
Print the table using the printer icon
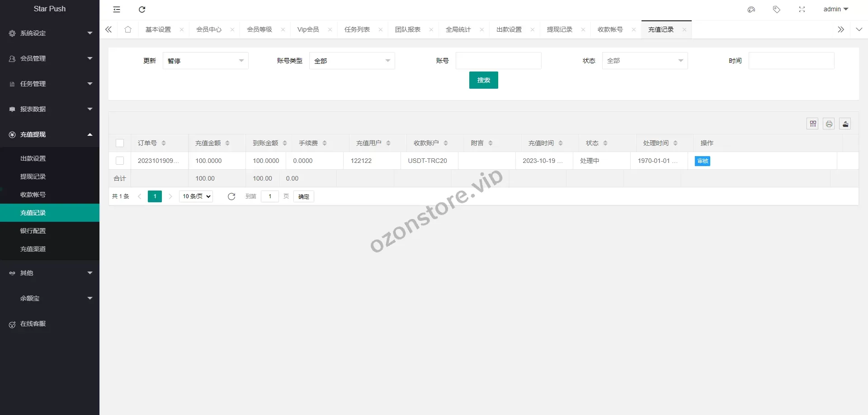pyautogui.click(x=829, y=124)
